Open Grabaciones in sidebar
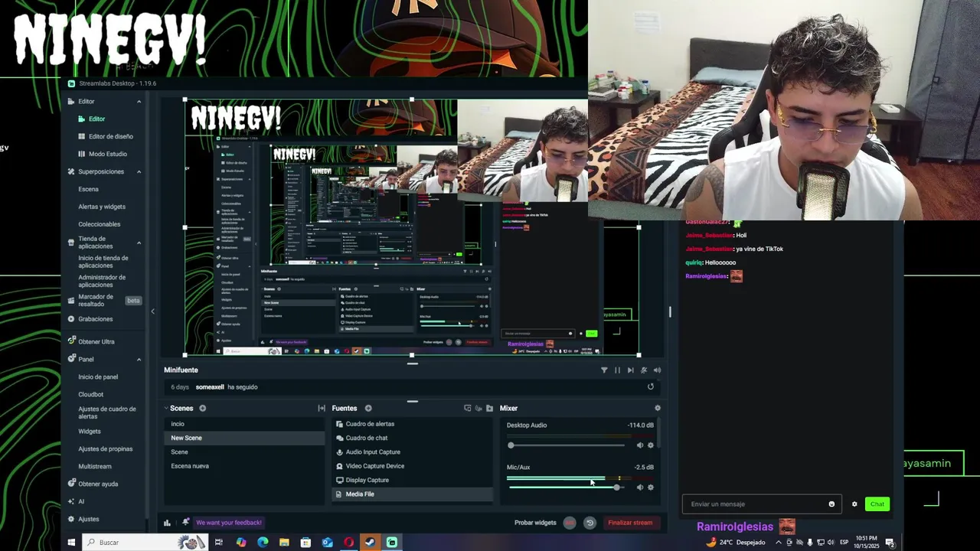This screenshot has width=980, height=551. 95,319
